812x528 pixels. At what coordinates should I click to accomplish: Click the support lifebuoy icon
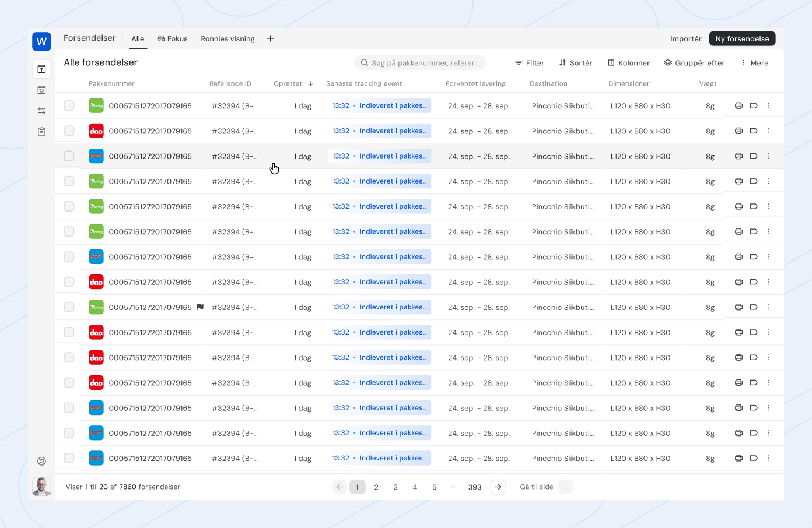coord(41,461)
